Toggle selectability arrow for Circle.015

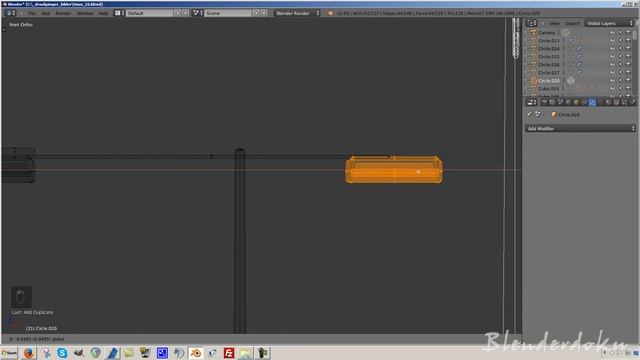pyautogui.click(x=620, y=57)
